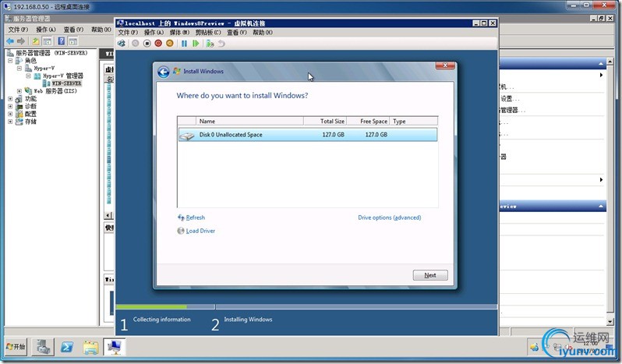
Task: Switch to VM connection taskbar item
Action: click(x=115, y=347)
